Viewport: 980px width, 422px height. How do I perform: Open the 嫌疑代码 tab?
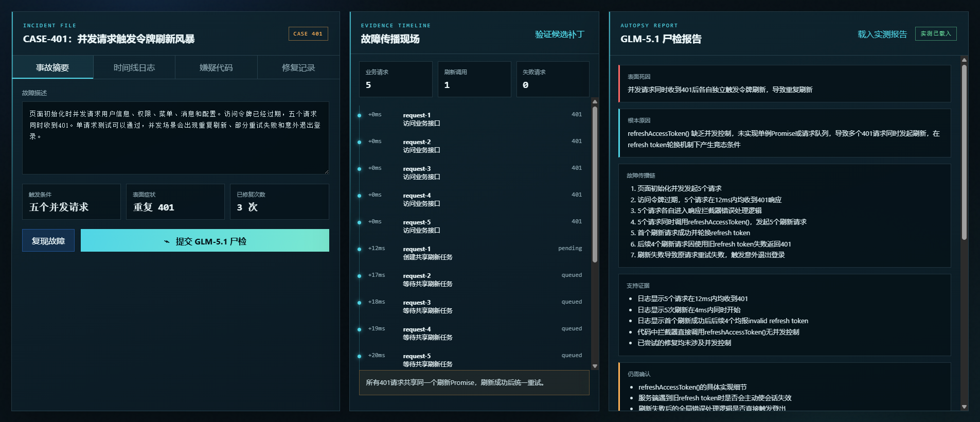[x=216, y=67]
